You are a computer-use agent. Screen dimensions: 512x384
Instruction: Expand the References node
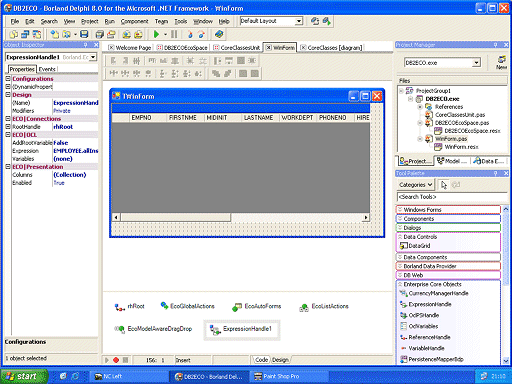tap(420, 107)
